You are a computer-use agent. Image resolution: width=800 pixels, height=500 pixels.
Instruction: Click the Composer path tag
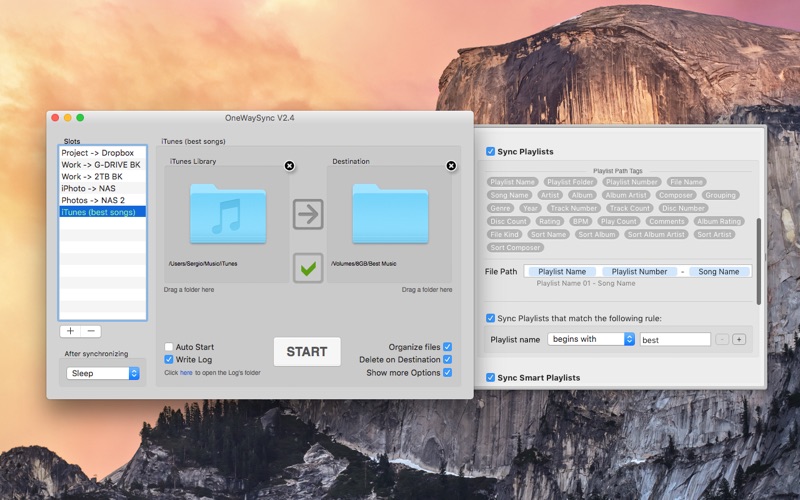(x=676, y=195)
